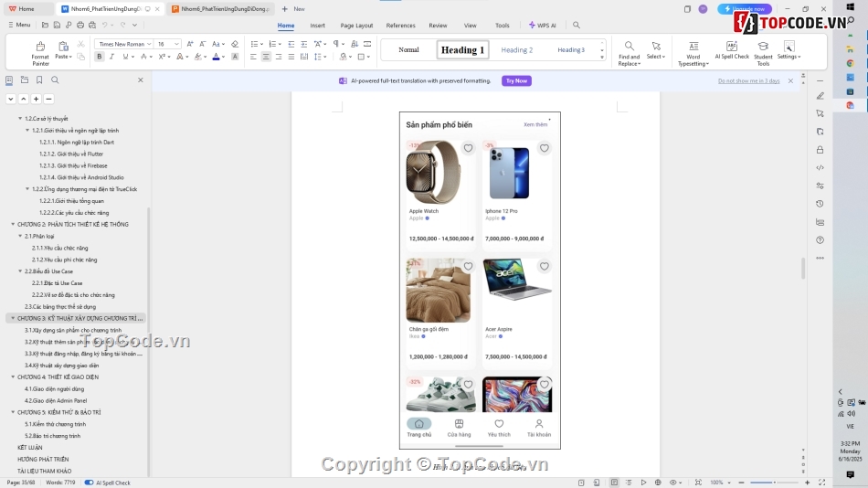The height and width of the screenshot is (488, 868).
Task: Collapse CHƯƠNG 3 heading in outline
Action: (13, 319)
